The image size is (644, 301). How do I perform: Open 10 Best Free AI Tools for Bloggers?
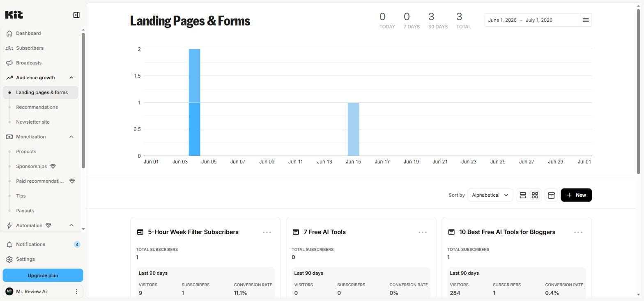tap(507, 232)
